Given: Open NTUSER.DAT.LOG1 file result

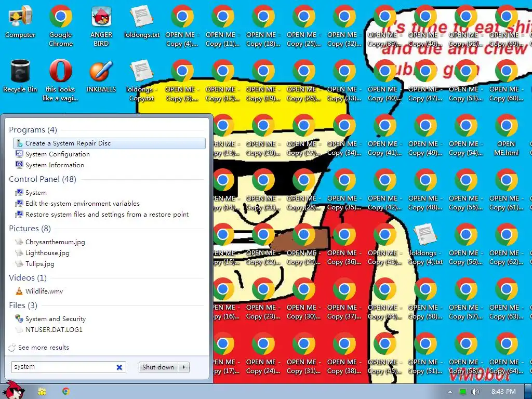Looking at the screenshot, I should [x=109, y=329].
